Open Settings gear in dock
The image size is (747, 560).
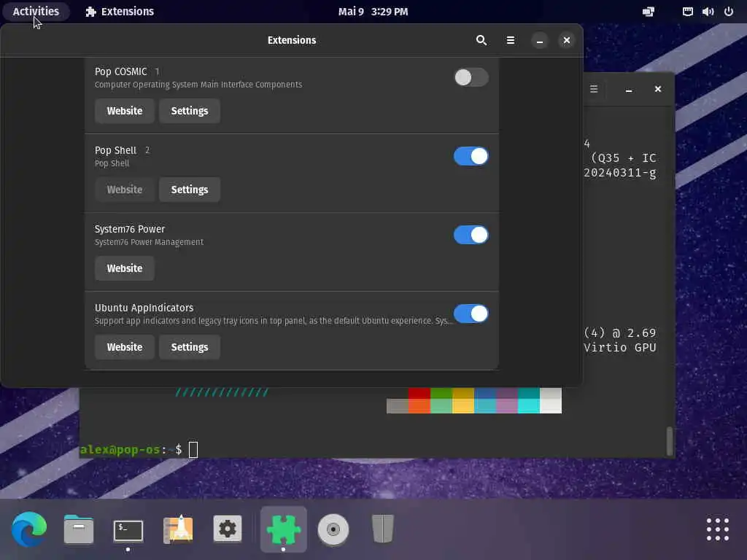[228, 529]
